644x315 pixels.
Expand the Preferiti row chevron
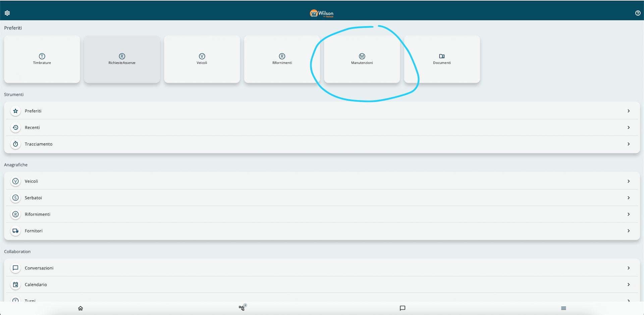click(629, 111)
